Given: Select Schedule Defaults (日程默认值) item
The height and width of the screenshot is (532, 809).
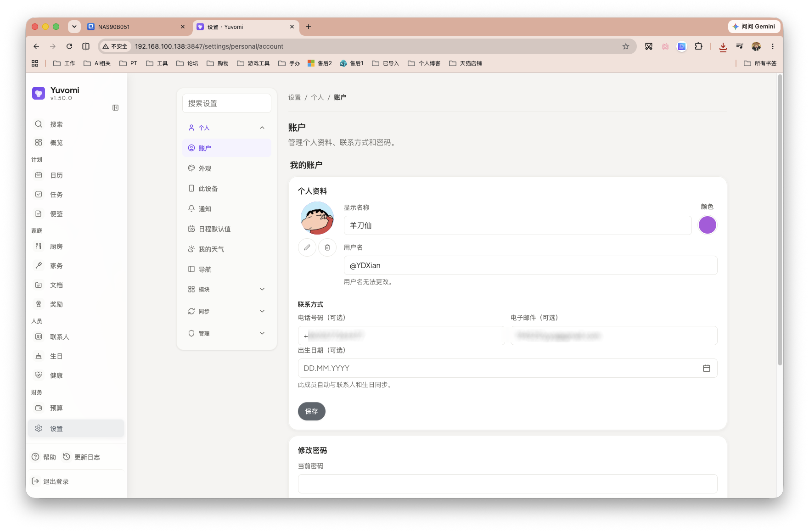Looking at the screenshot, I should tap(227, 229).
